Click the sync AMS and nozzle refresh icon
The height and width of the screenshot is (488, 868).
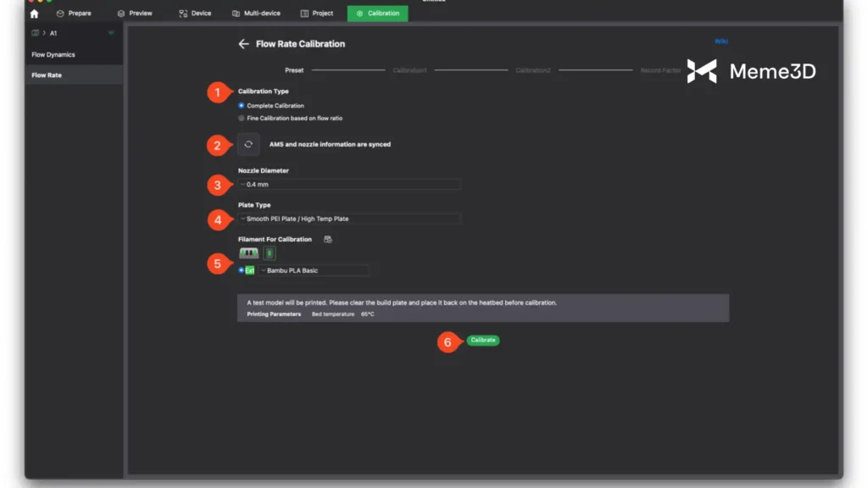point(248,145)
